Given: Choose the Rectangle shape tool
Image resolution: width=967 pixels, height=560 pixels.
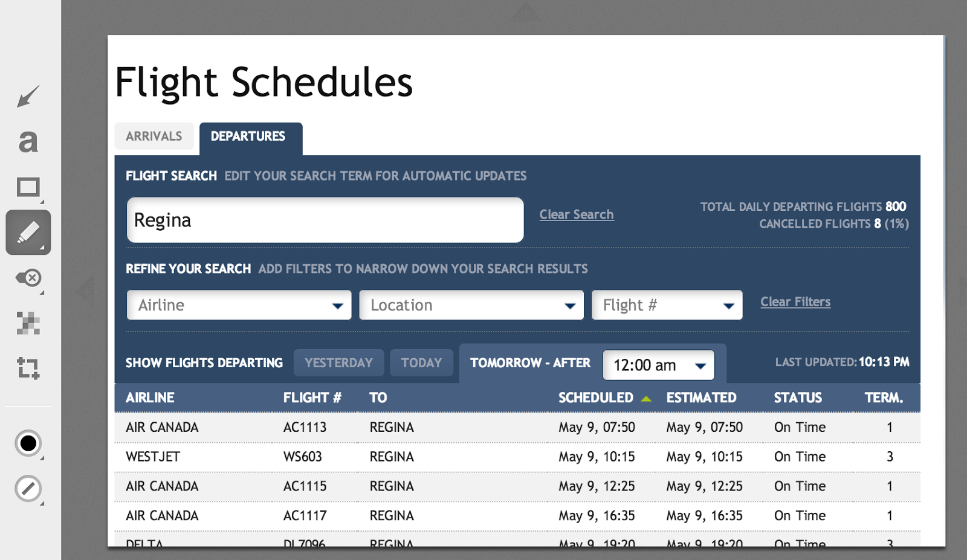Looking at the screenshot, I should click(x=28, y=187).
